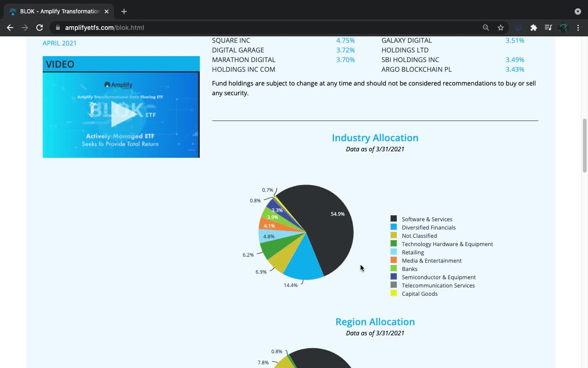
Task: Bookmark this page with the star icon
Action: click(501, 28)
